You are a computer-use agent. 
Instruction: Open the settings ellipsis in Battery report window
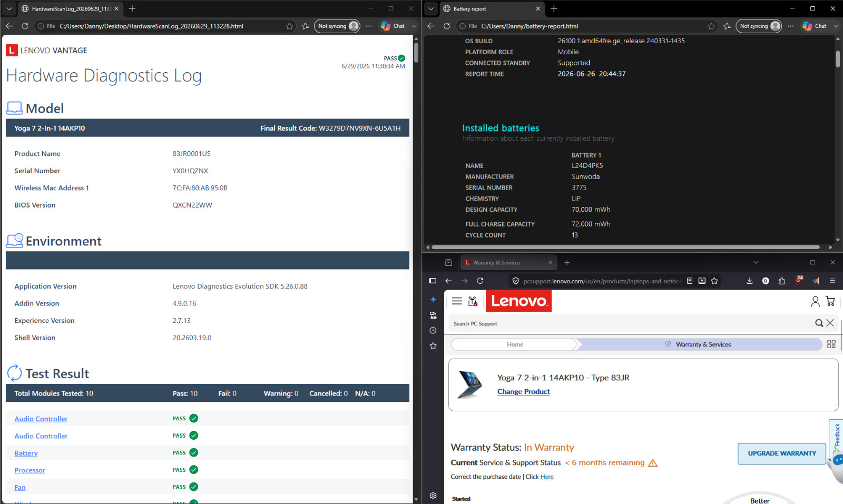click(x=791, y=26)
